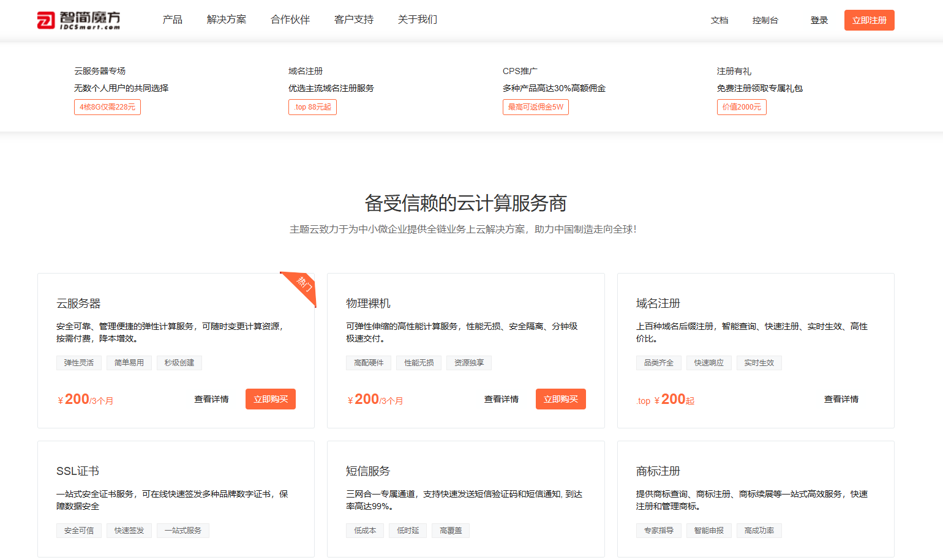Open the 解决方案 menu
Viewport: 943px width, 560px height.
(x=227, y=19)
